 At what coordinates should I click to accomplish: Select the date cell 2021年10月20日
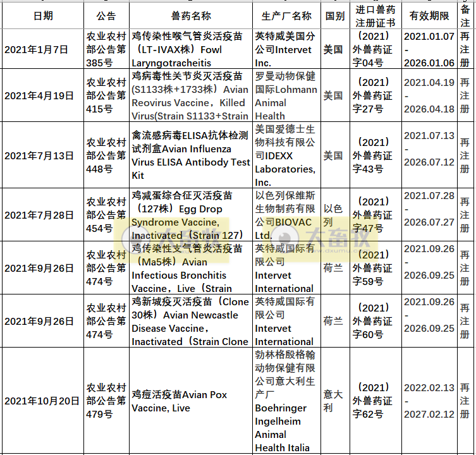click(43, 401)
